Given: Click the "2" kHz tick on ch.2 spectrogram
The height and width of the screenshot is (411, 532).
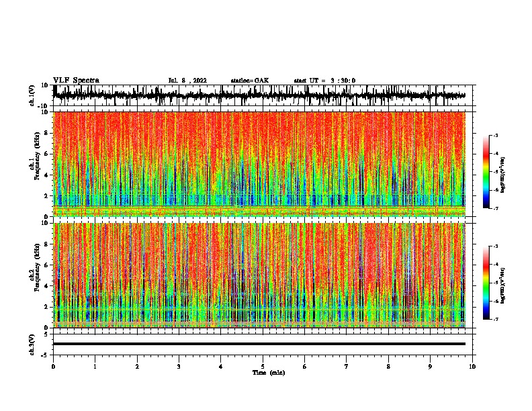Looking at the screenshot, I should point(46,307).
